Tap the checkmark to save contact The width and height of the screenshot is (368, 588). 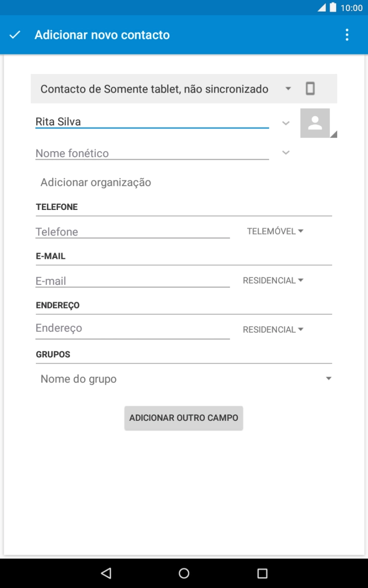pos(15,35)
